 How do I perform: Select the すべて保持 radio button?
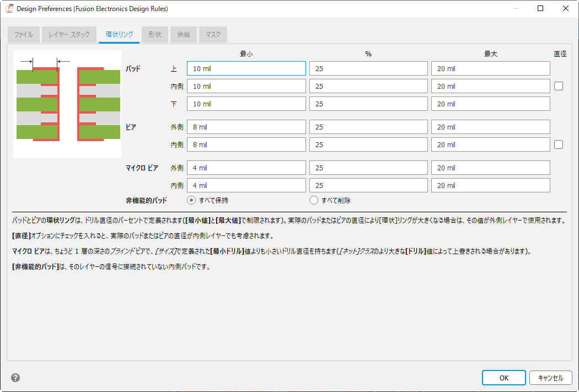tap(191, 200)
